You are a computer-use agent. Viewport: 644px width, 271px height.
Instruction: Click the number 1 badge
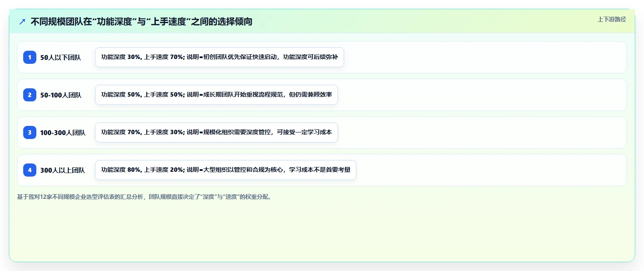tap(30, 57)
